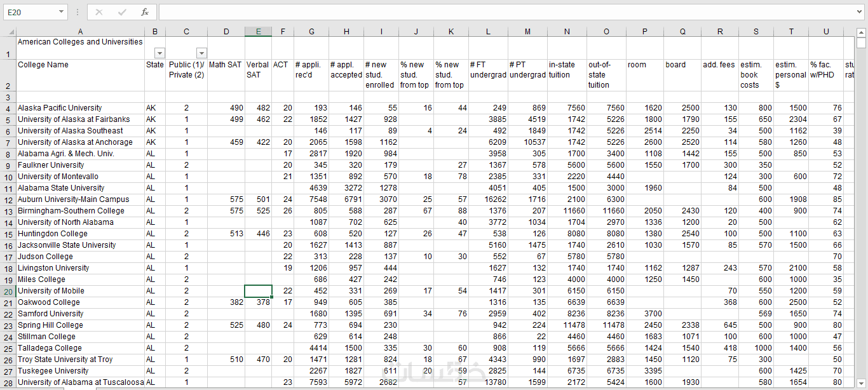Viewport: 868px width, 390px height.
Task: Select the Miles College cell
Action: coord(80,279)
